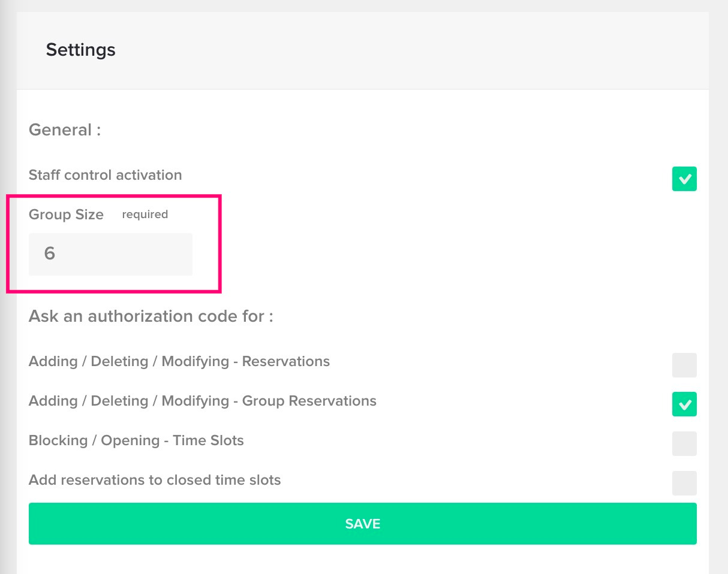The image size is (728, 574).
Task: Tick the Blocking / Opening Time Slots checkbox
Action: coord(684,444)
